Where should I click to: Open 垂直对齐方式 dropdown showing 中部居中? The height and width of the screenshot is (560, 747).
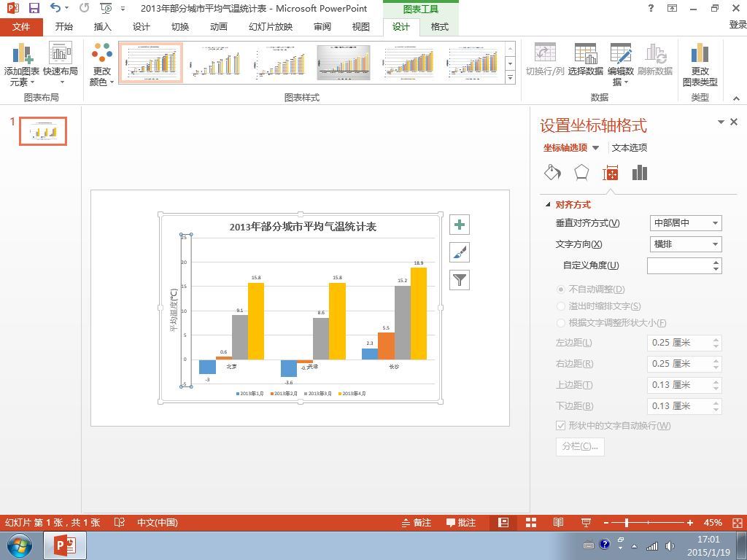(686, 223)
